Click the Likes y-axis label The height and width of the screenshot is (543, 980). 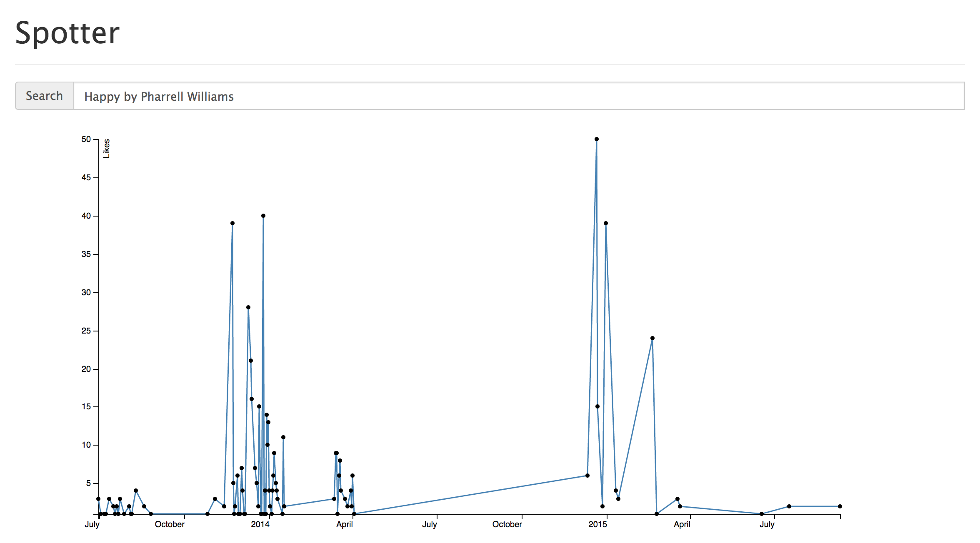[107, 149]
